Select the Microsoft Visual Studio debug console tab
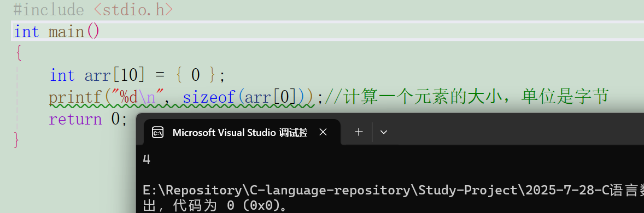The height and width of the screenshot is (213, 644). tap(242, 132)
